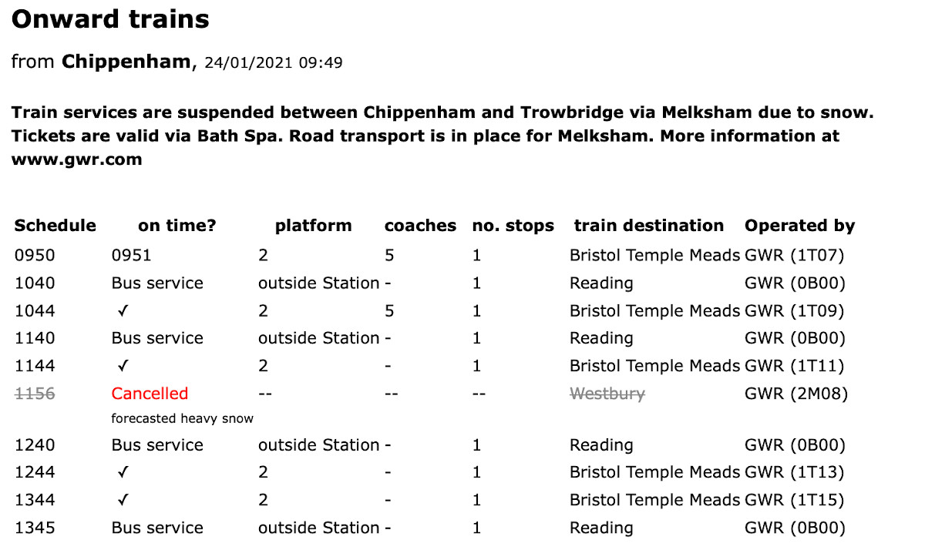Click the on-time checkmark for the 1344 train
The height and width of the screenshot is (560, 925).
point(123,501)
